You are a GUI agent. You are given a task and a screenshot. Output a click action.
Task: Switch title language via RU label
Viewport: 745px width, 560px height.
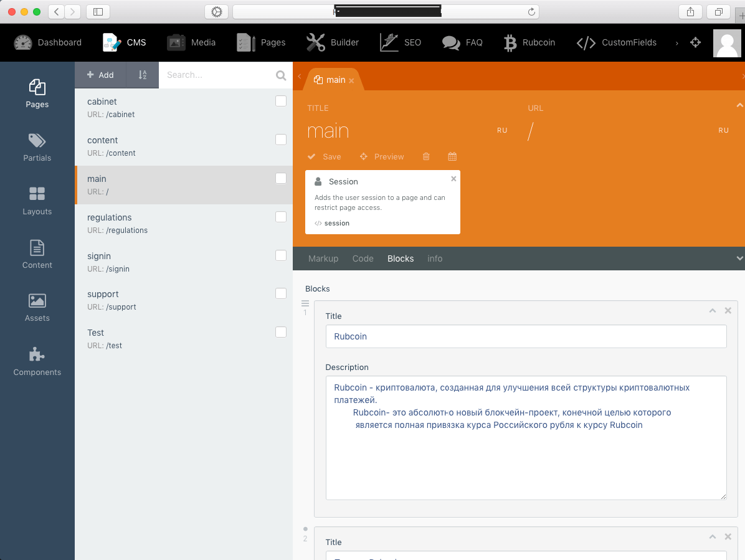[501, 130]
